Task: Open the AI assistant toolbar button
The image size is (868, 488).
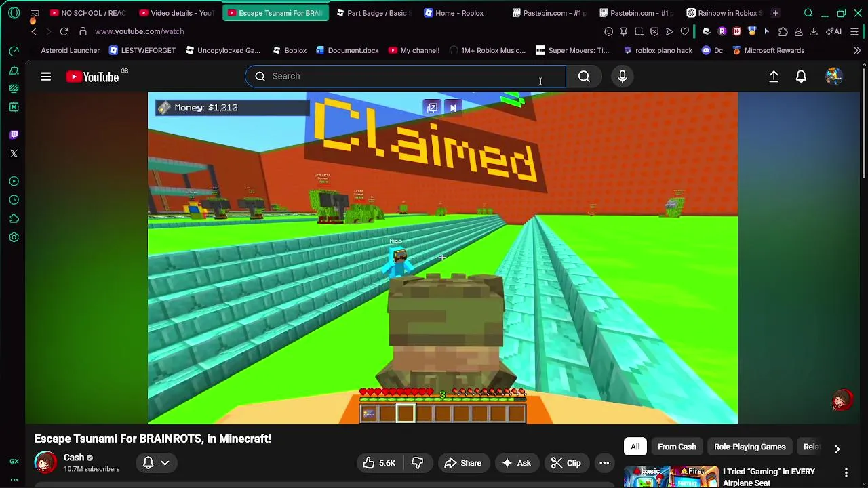Action: 834,31
